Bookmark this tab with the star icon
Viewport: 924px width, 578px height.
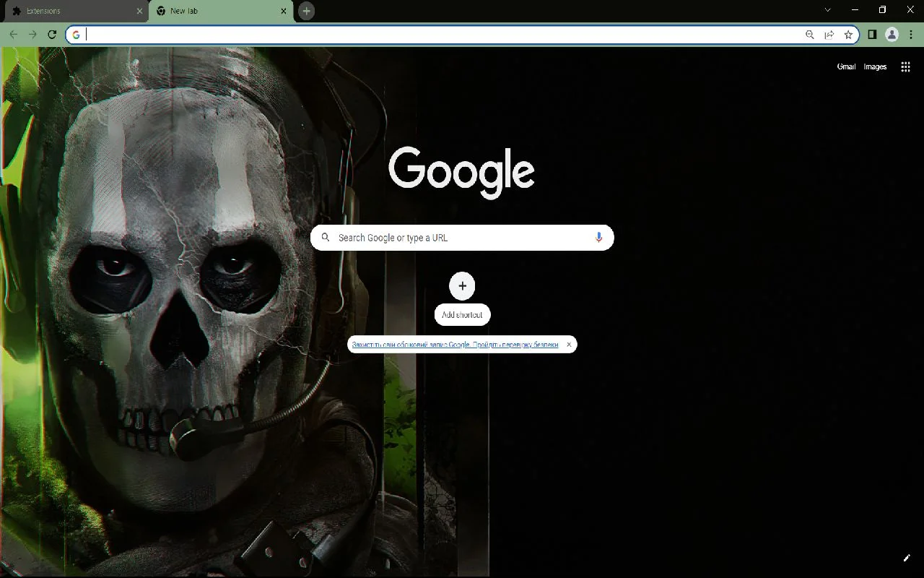848,35
